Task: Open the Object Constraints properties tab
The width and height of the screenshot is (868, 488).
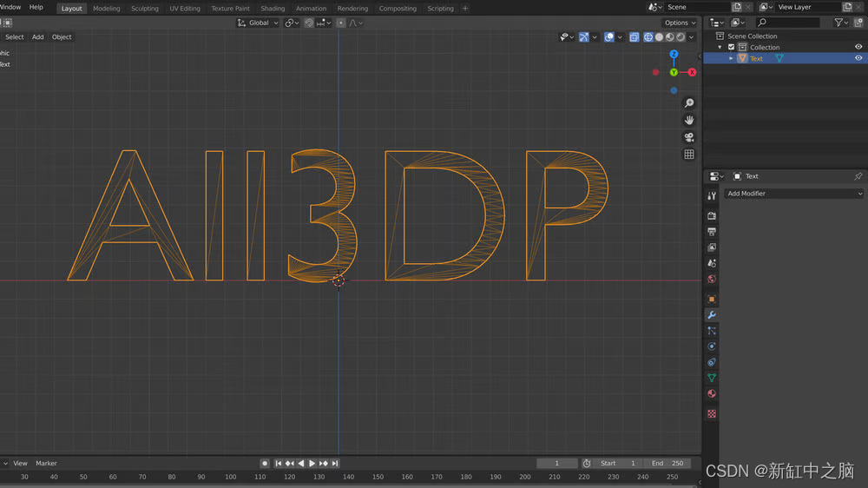Action: pos(712,362)
